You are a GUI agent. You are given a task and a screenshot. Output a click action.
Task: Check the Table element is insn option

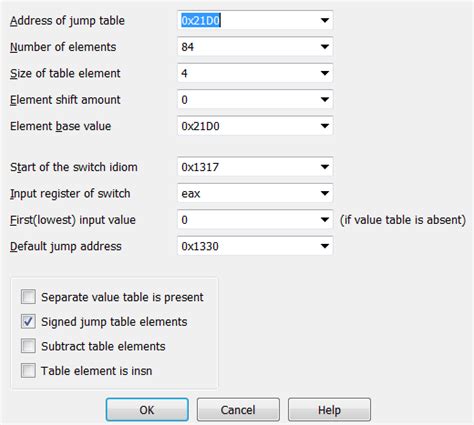pos(28,371)
